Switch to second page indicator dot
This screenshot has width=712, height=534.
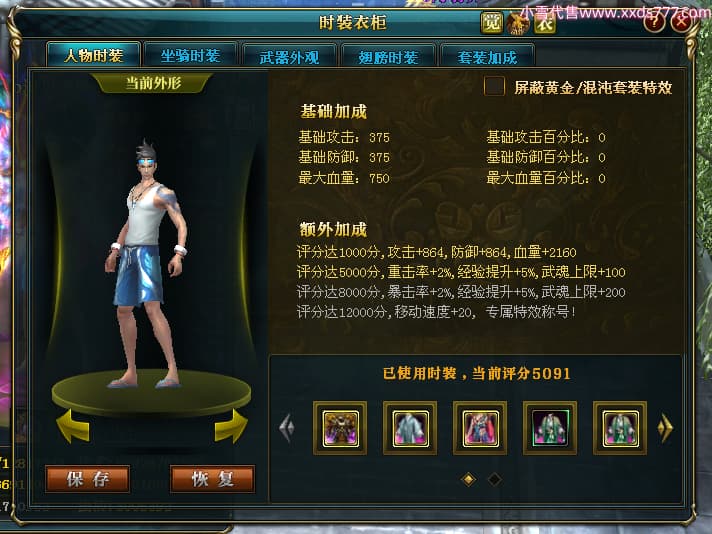point(494,479)
